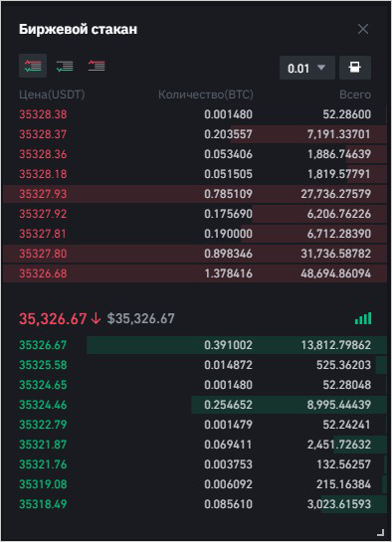The width and height of the screenshot is (392, 542).
Task: Select sell price 35327.93
Action: (x=43, y=194)
